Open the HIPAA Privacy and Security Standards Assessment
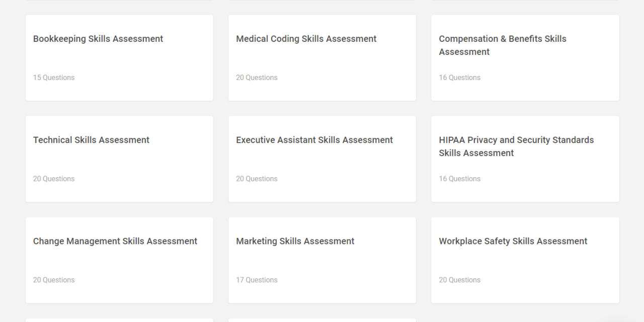 (516, 146)
